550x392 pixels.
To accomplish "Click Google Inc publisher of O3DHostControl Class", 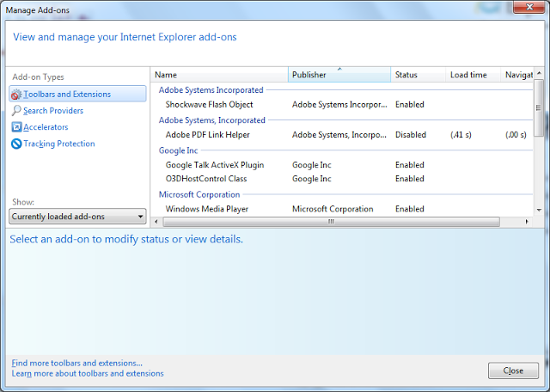I will coord(311,179).
